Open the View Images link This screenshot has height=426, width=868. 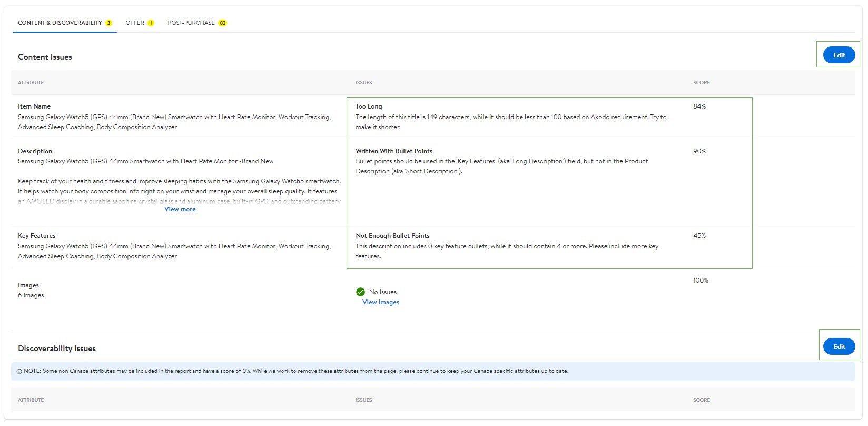point(381,302)
